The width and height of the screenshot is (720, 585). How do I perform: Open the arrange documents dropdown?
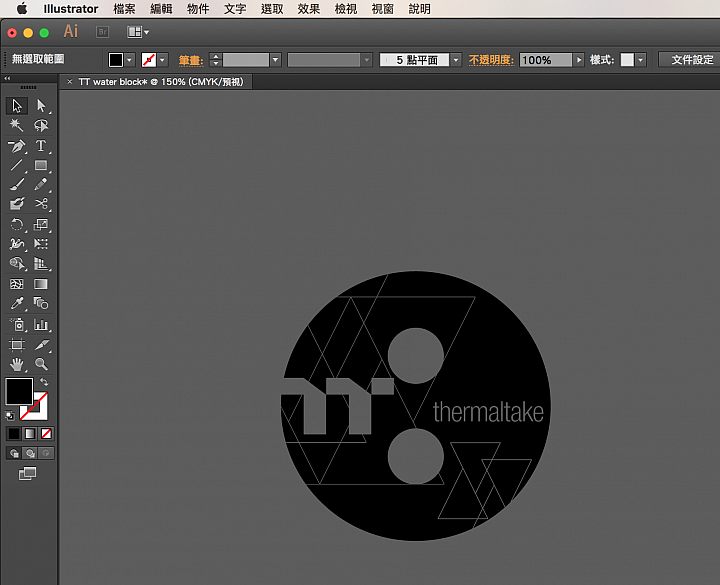coord(138,32)
